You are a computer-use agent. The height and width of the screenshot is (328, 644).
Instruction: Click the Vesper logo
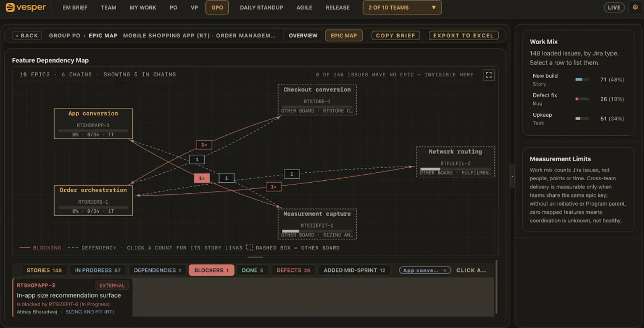(x=26, y=7)
